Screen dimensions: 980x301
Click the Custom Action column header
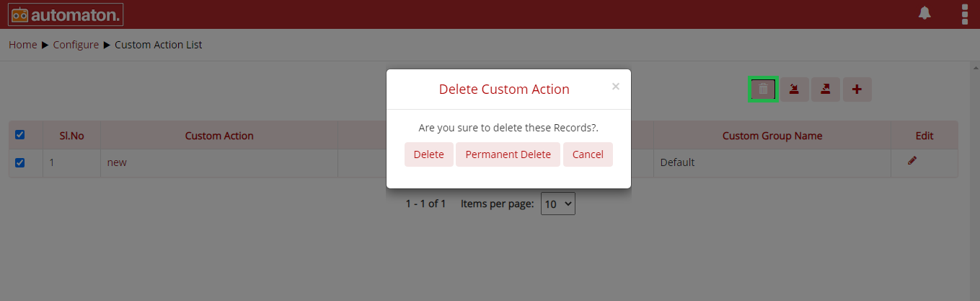[219, 136]
